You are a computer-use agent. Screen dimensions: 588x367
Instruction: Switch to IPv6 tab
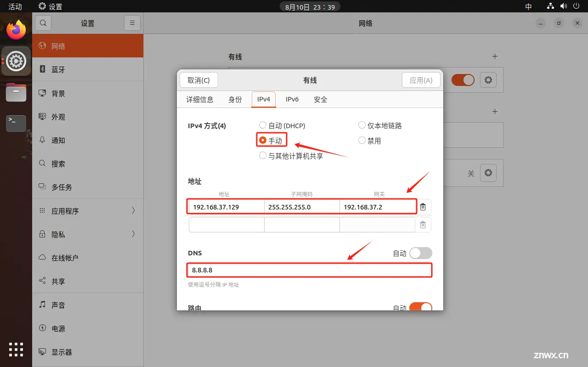point(292,99)
